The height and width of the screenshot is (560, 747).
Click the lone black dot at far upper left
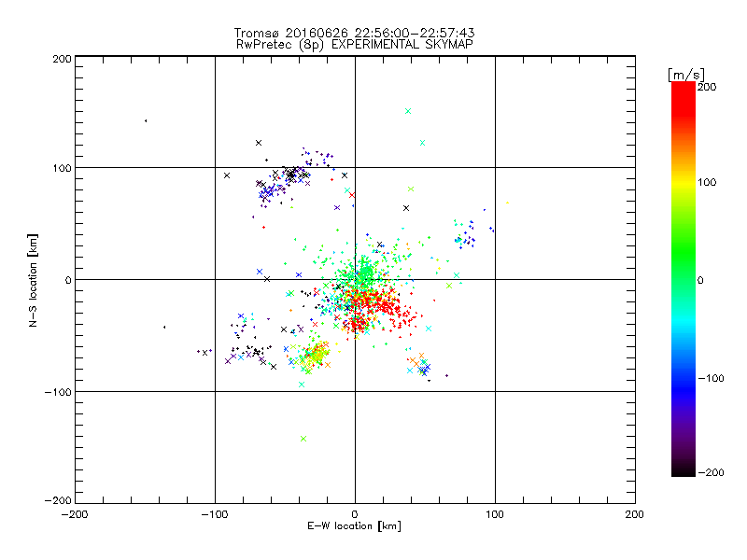(x=146, y=121)
